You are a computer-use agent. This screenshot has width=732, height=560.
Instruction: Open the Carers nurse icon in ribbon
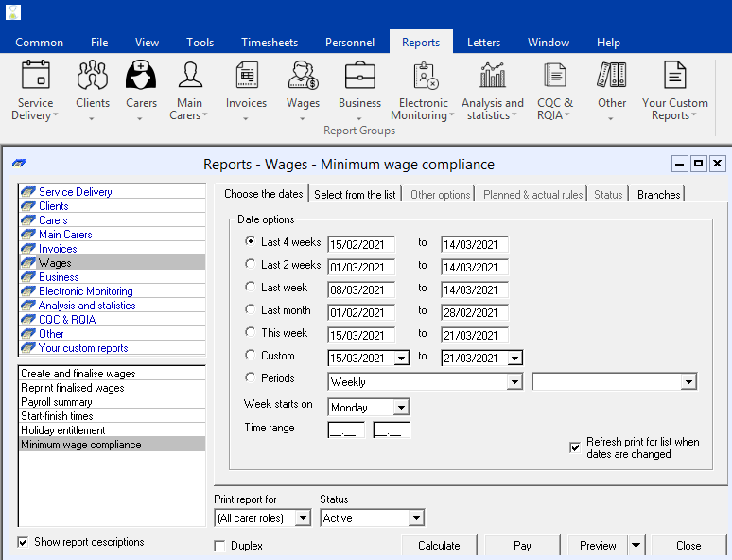click(141, 76)
